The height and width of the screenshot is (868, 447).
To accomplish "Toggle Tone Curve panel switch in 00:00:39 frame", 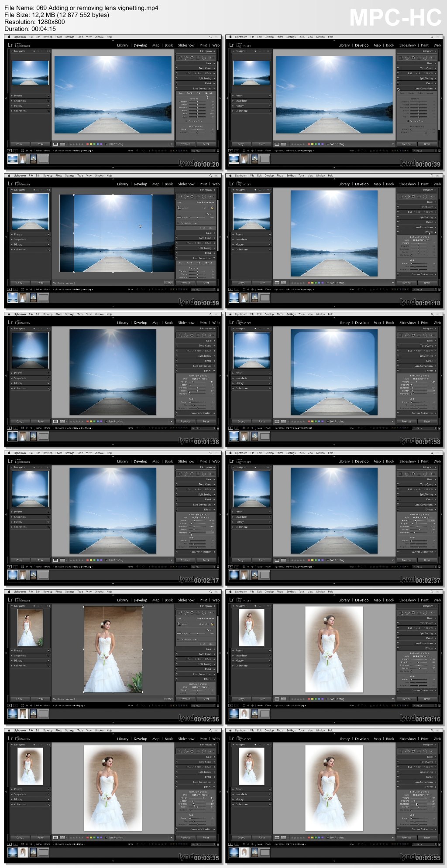I will point(398,68).
